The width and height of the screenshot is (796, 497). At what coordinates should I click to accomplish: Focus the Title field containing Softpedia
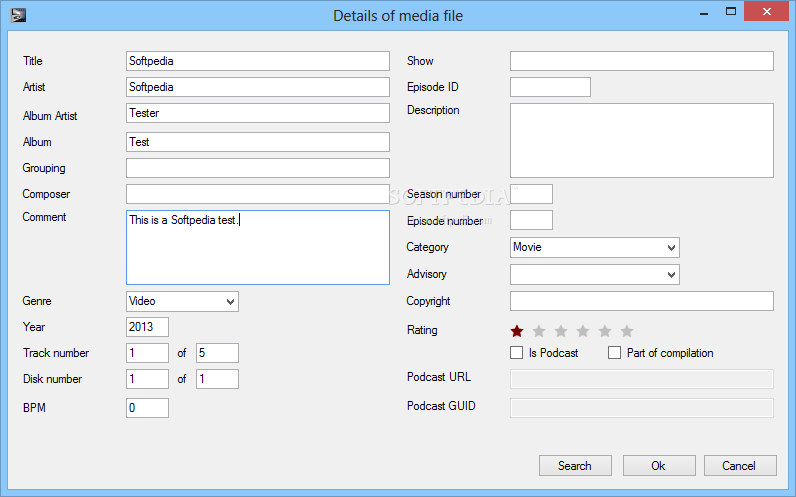pyautogui.click(x=258, y=61)
